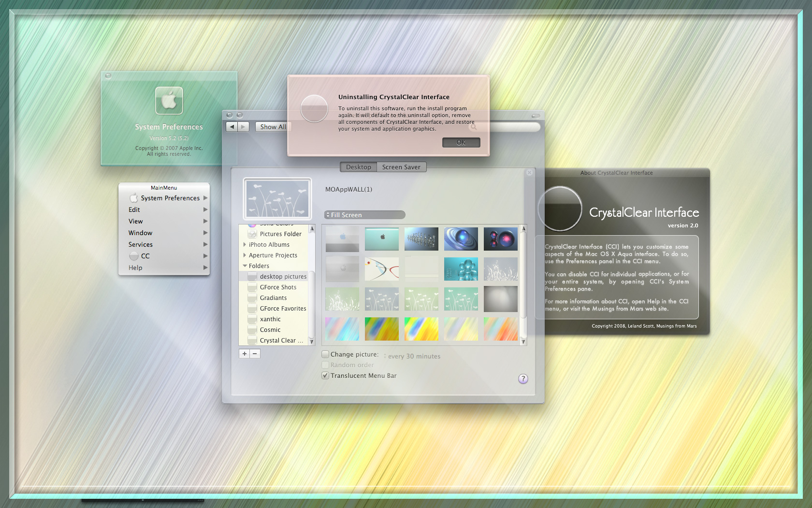
Task: Click the folder icon next to xanthic
Action: (x=252, y=319)
